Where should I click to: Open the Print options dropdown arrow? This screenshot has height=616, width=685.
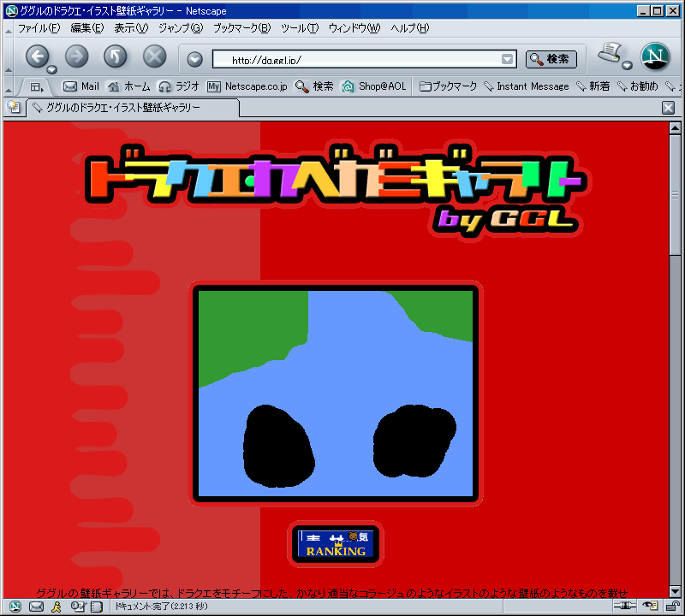pos(628,66)
